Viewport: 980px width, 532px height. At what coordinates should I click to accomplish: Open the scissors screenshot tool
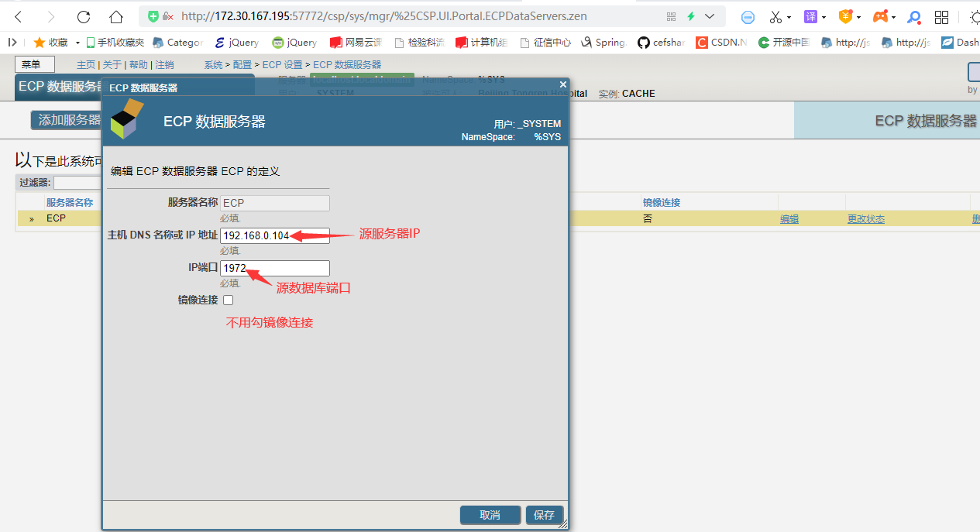[775, 17]
